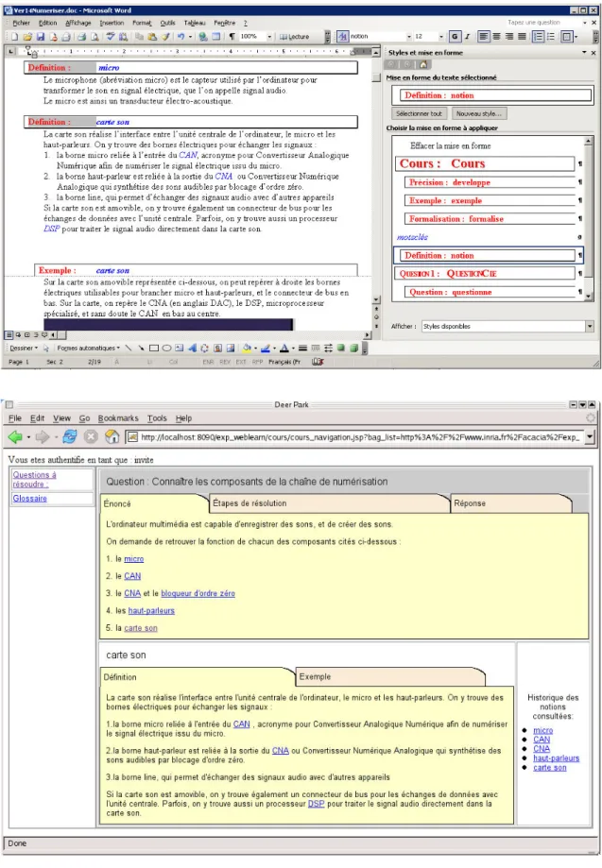The image size is (602, 868).
Task: Click the 'Tapez une question' help field
Action: pyautogui.click(x=542, y=23)
